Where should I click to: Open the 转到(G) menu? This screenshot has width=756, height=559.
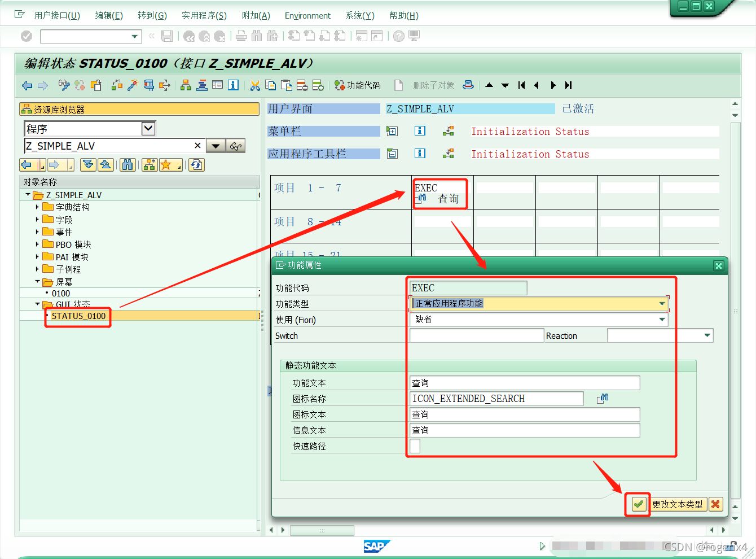click(x=152, y=15)
